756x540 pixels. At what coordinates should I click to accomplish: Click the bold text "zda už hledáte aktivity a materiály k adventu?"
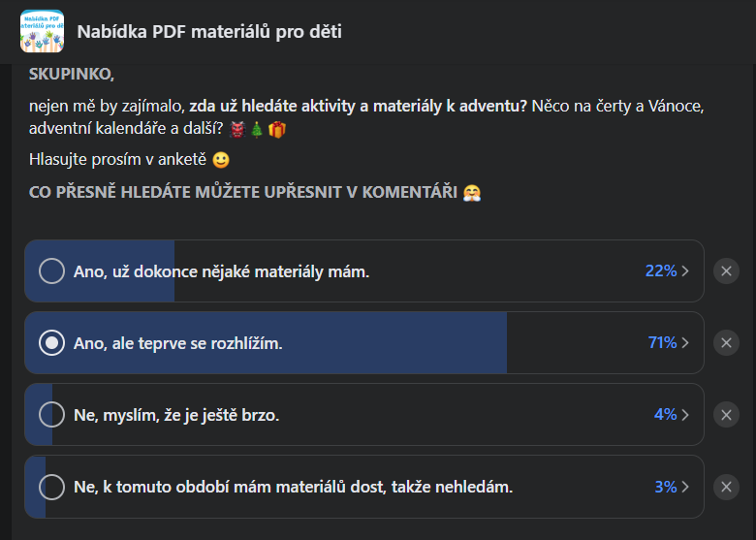point(358,107)
